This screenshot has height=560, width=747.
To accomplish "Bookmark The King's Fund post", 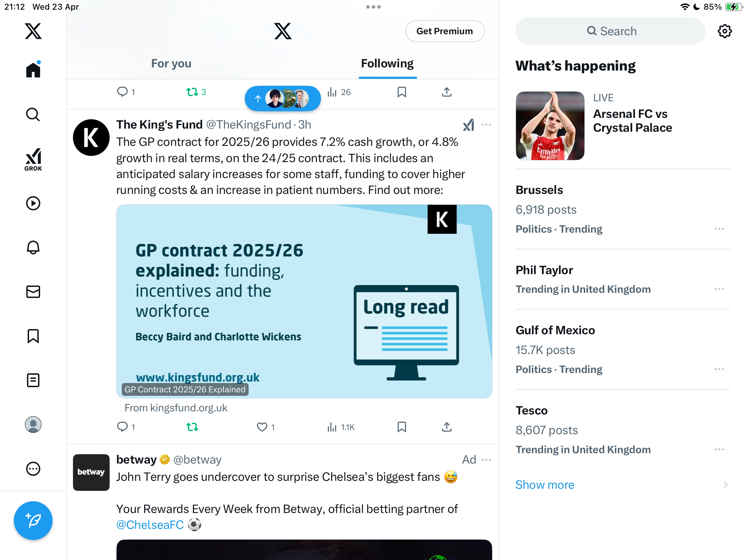I will tap(402, 427).
